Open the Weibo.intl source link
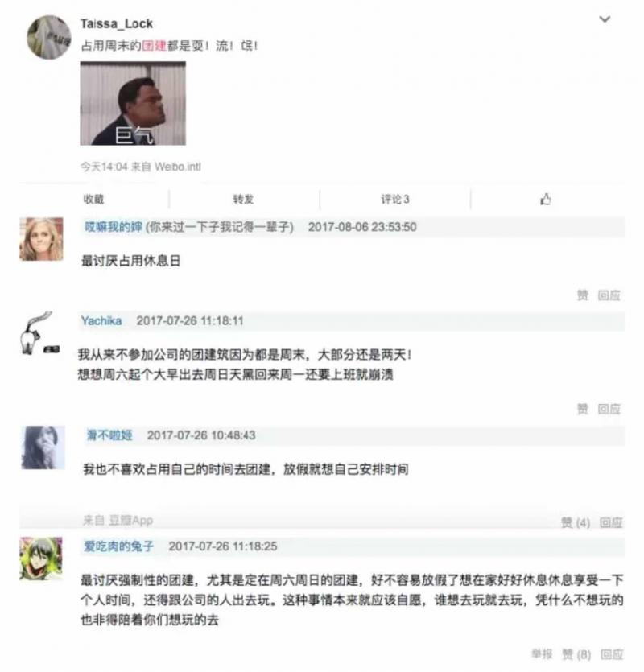Image resolution: width=644 pixels, height=672 pixels. coord(178,167)
